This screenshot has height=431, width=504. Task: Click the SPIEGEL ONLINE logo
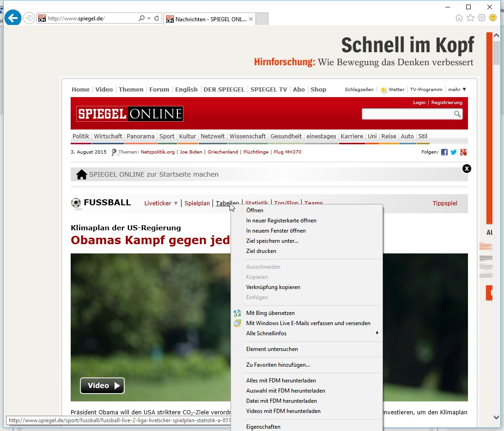pyautogui.click(x=129, y=114)
